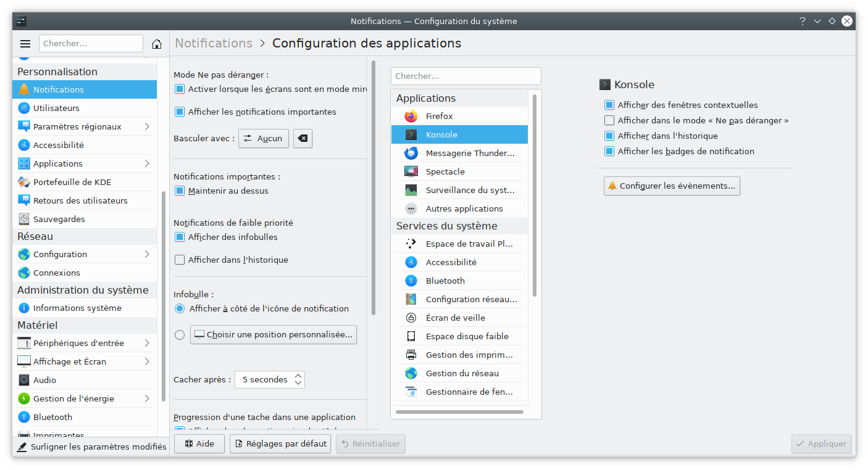Select Firefox icon in applications list
Viewport: 868px width, 470px height.
411,116
